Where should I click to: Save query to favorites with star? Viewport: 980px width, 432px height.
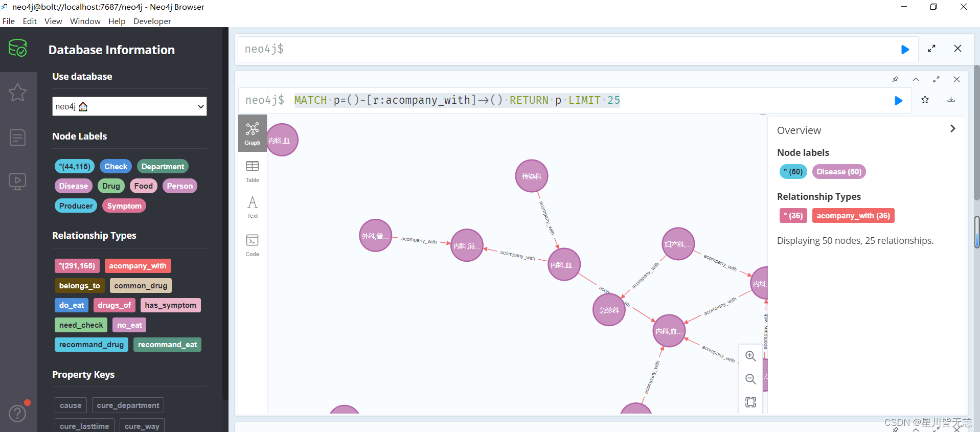(925, 100)
